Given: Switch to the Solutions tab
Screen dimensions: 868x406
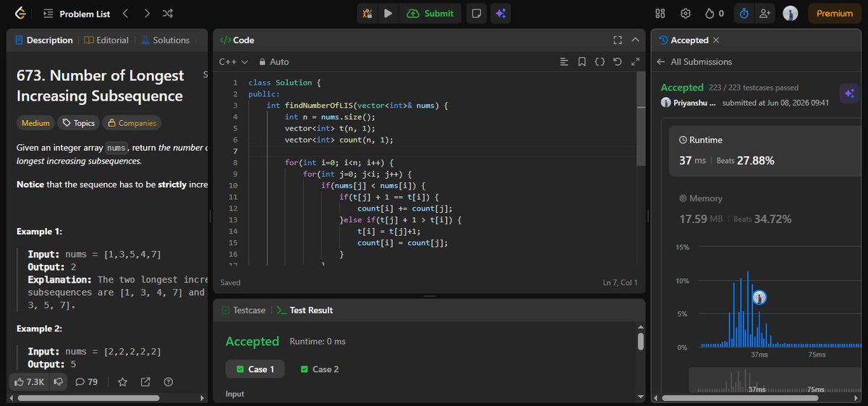Looking at the screenshot, I should pos(166,41).
